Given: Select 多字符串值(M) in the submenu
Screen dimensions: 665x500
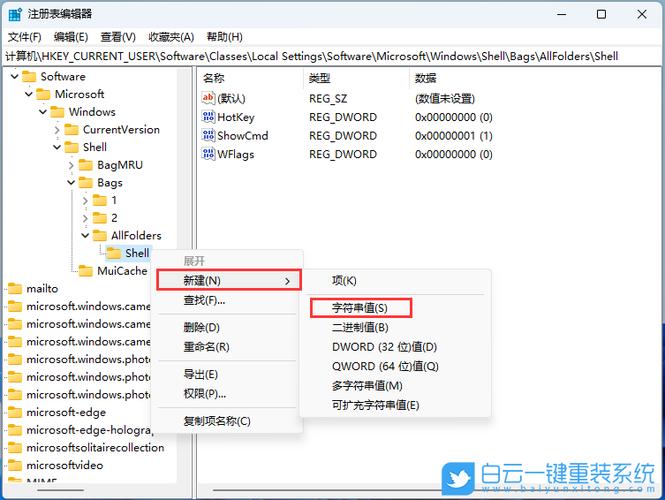Looking at the screenshot, I should pos(395,385).
